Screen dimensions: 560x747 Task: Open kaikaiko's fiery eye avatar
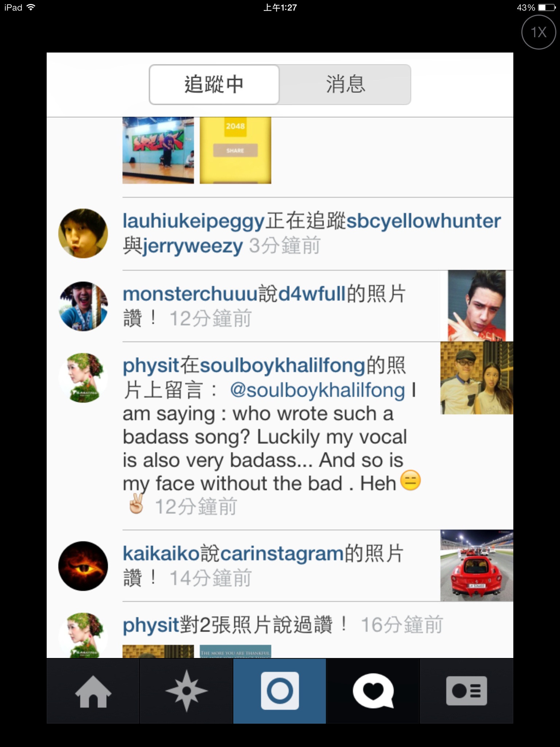(83, 566)
